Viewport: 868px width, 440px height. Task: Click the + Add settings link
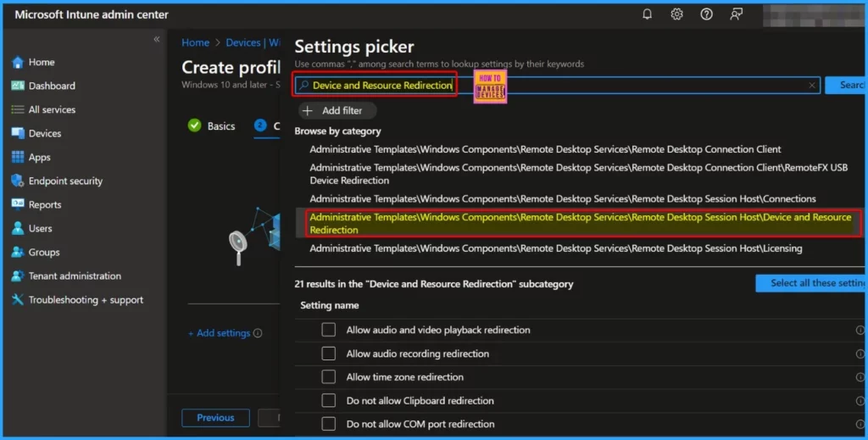(x=220, y=333)
